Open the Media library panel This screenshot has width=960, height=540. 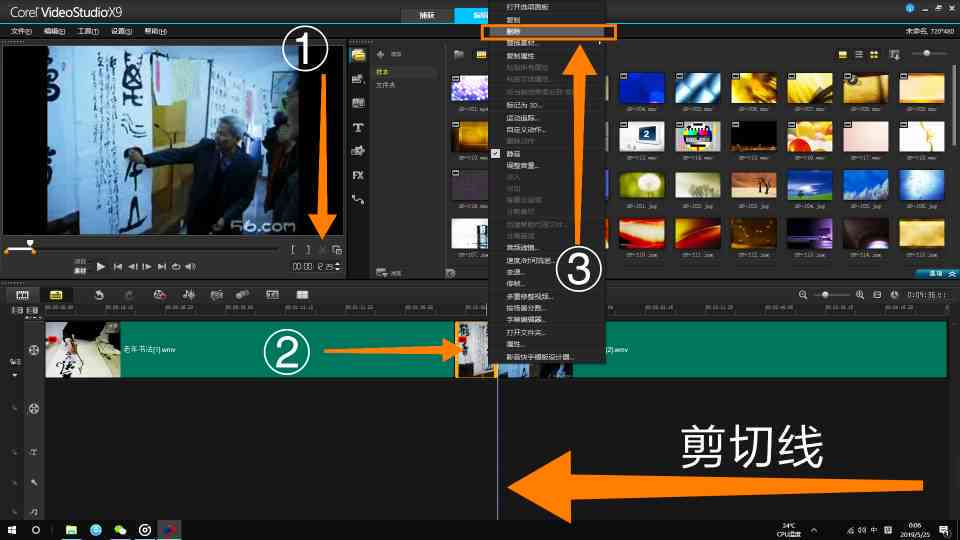358,55
